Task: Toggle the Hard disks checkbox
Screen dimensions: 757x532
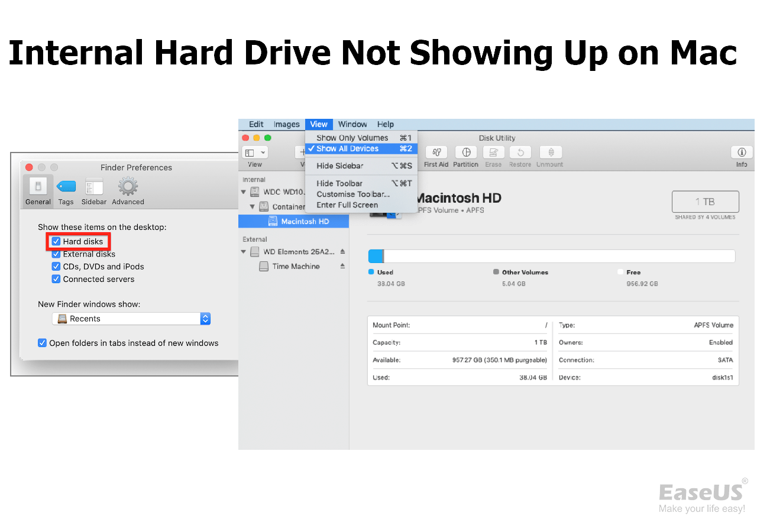Action: click(56, 241)
